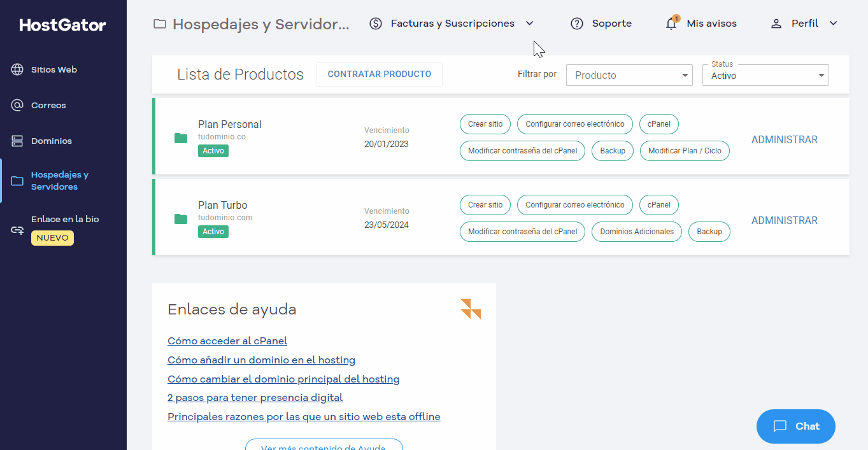Click domain text tudominio.co
868x450 pixels.
point(222,137)
